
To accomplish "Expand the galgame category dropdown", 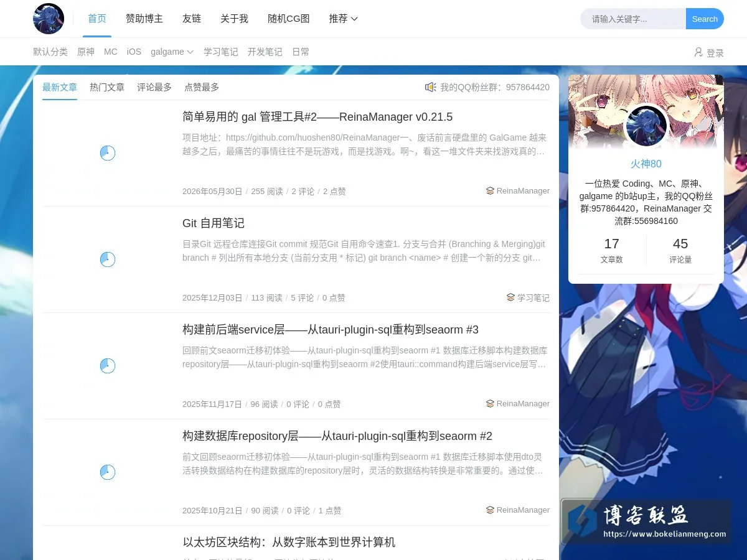I will click(x=172, y=52).
